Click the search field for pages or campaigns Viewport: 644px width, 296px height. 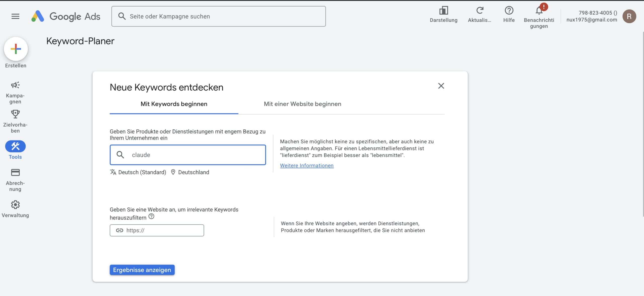point(218,16)
